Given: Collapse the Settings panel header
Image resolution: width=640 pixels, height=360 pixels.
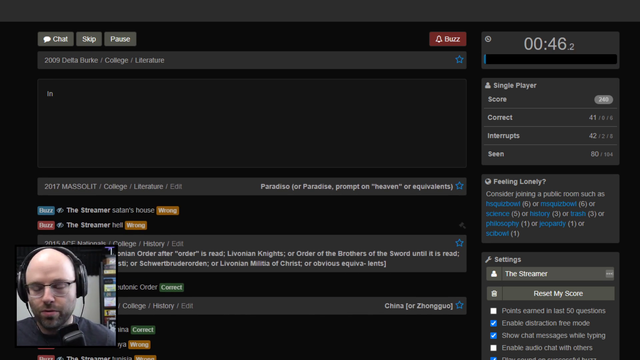Looking at the screenshot, I should click(x=503, y=260).
